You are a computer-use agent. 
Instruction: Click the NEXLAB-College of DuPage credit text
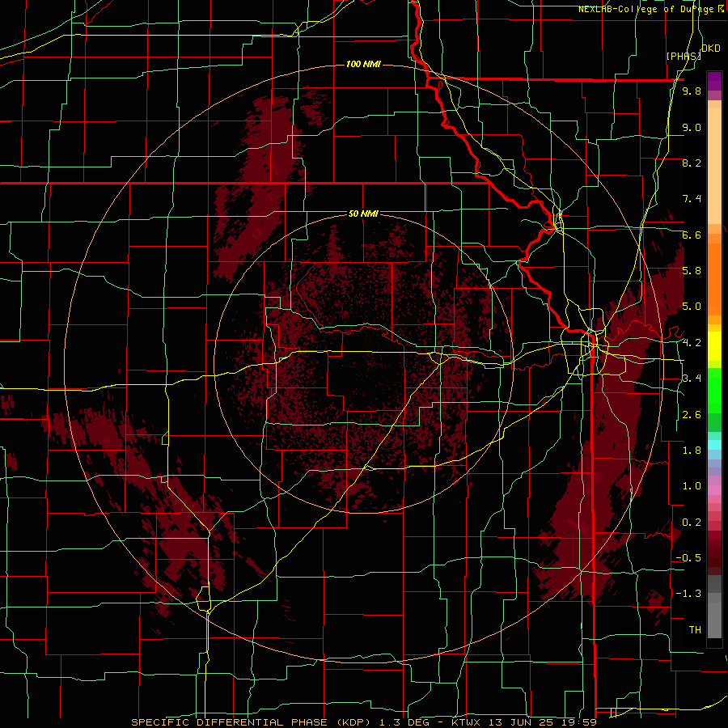coord(652,9)
